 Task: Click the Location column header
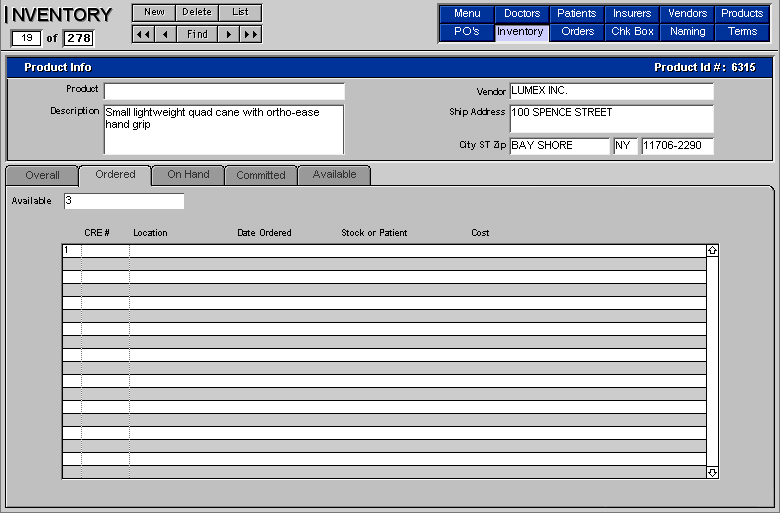pos(150,233)
